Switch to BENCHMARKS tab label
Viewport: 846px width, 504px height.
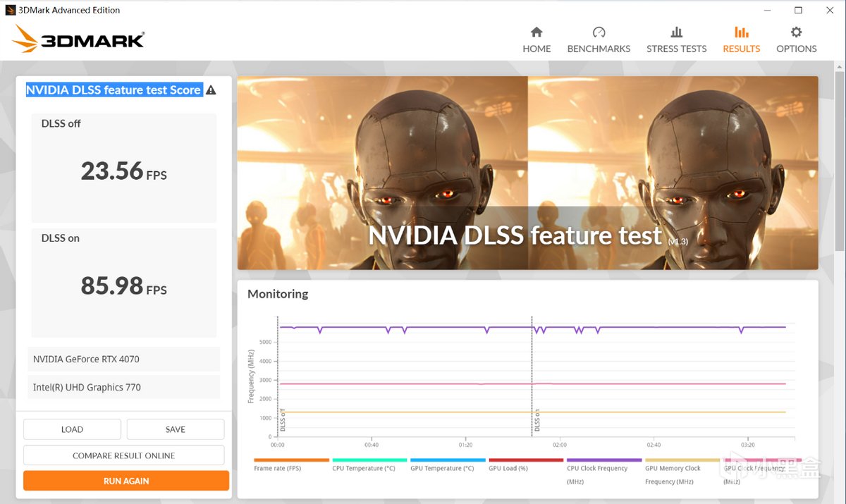tap(599, 49)
